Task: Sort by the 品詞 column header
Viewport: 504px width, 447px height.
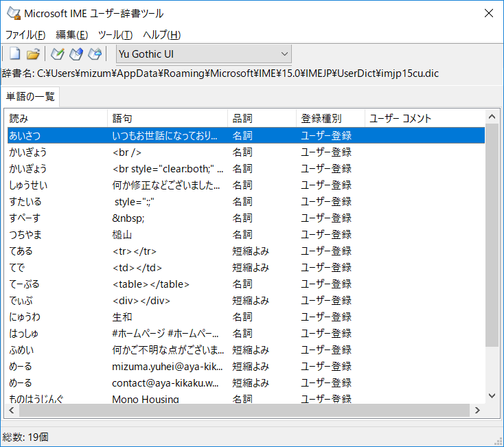Action: click(x=262, y=118)
